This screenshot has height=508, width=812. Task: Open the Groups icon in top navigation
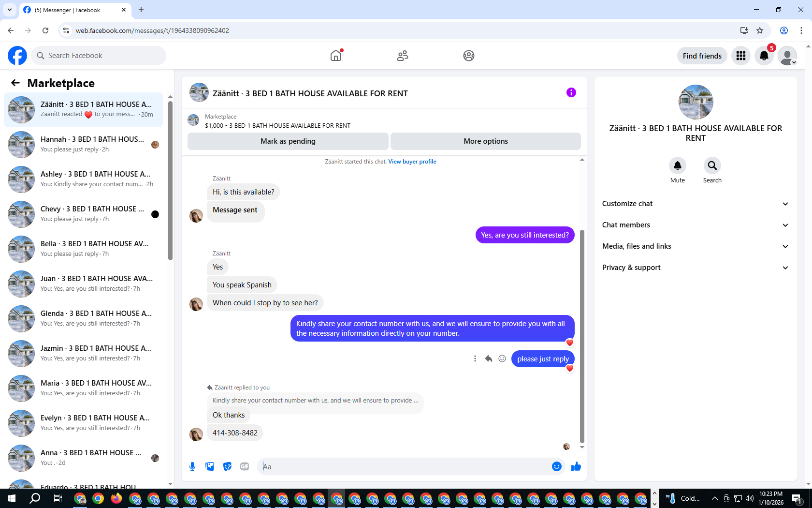[468, 56]
